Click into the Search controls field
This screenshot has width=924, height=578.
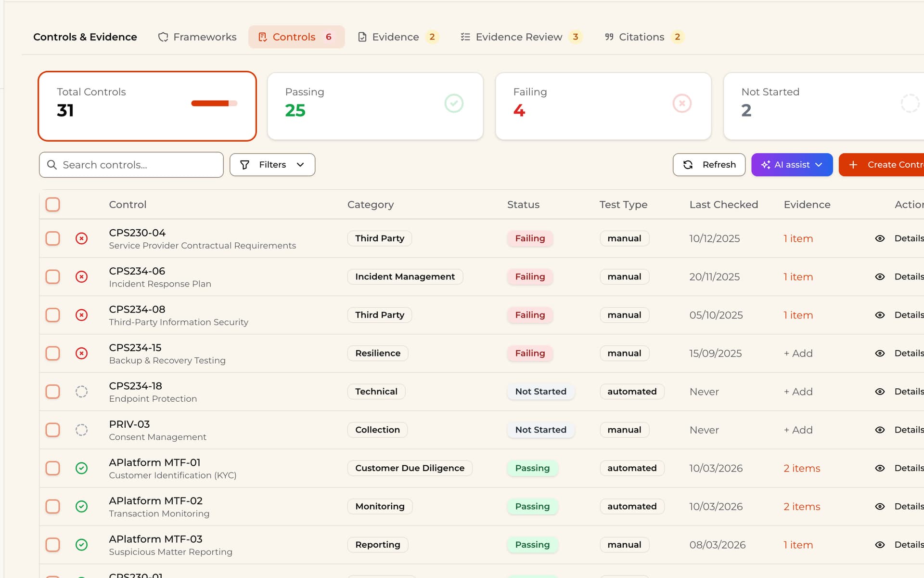coord(131,165)
